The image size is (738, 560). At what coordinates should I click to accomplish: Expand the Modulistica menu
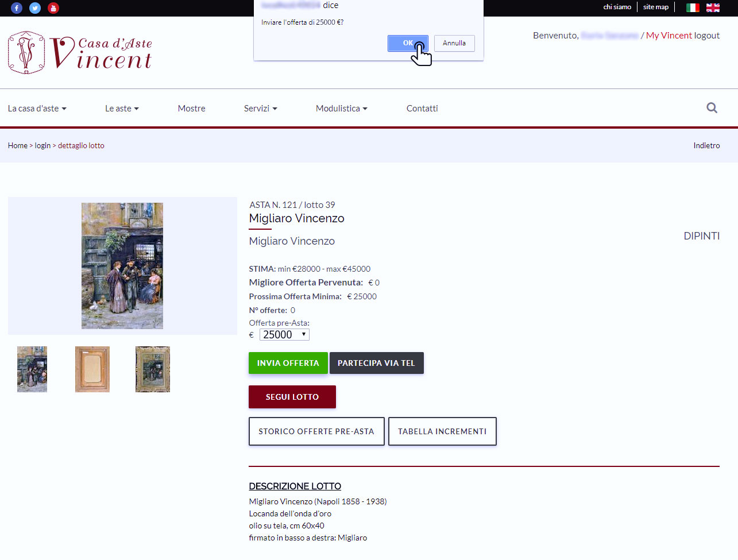[x=342, y=109]
